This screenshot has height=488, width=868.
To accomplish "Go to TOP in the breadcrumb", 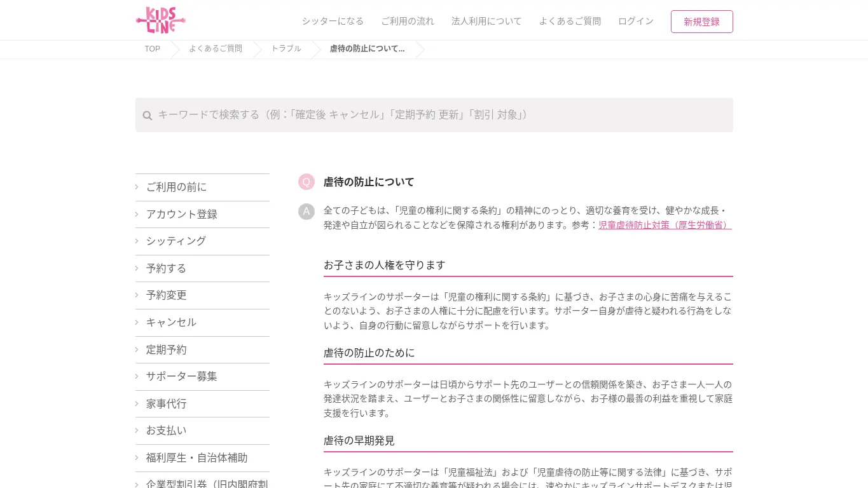I will [x=153, y=49].
